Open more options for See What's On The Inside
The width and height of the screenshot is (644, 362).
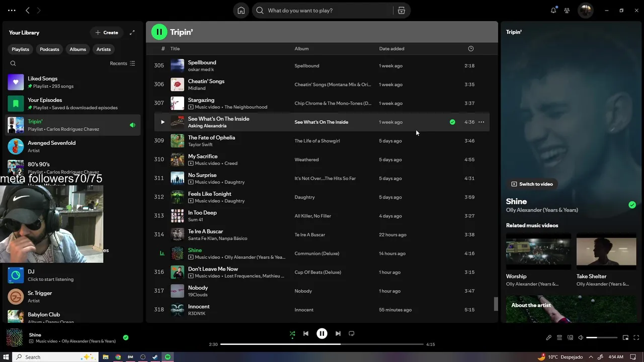click(481, 122)
